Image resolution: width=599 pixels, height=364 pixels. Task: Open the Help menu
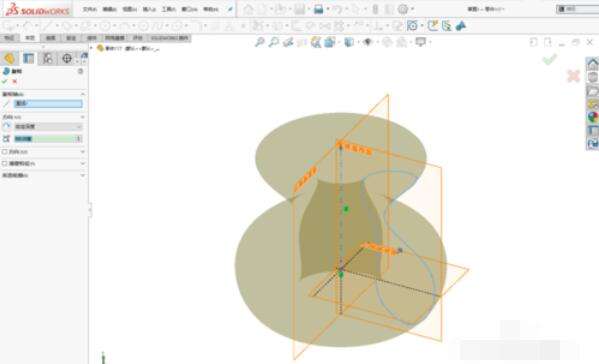(210, 9)
